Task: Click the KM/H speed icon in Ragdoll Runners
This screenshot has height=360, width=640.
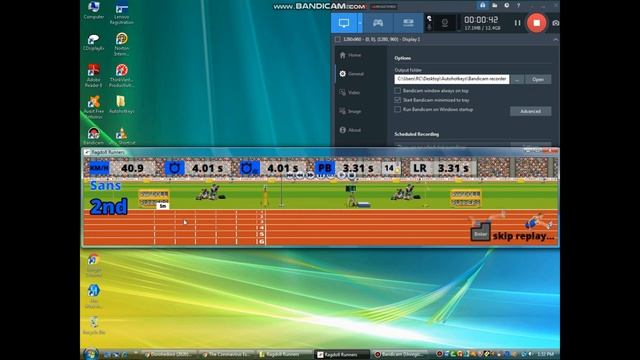Action: tap(99, 168)
